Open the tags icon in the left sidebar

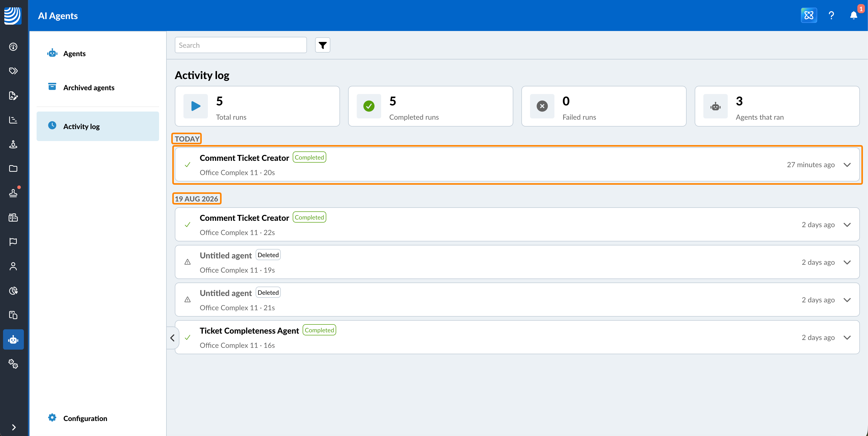pyautogui.click(x=13, y=71)
